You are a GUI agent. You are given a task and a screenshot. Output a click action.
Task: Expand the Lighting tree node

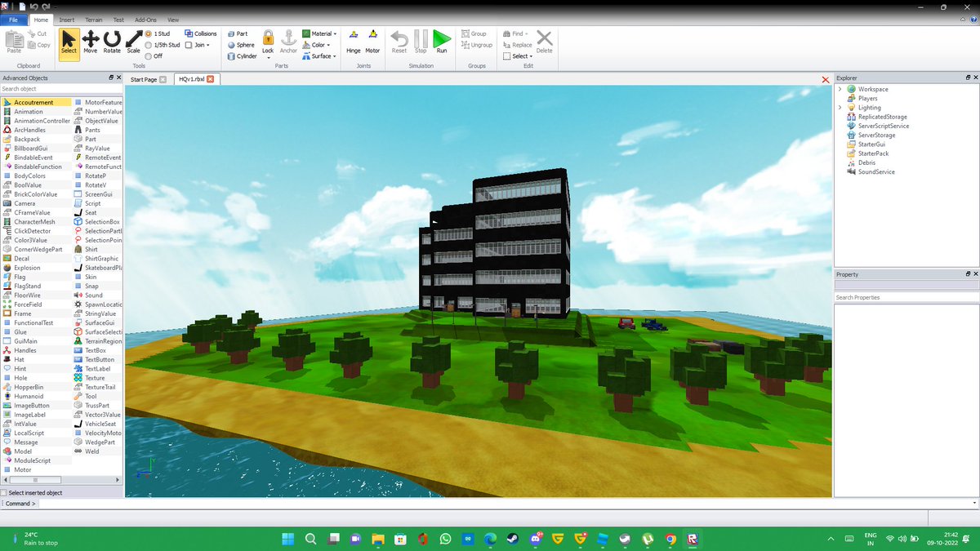[840, 107]
